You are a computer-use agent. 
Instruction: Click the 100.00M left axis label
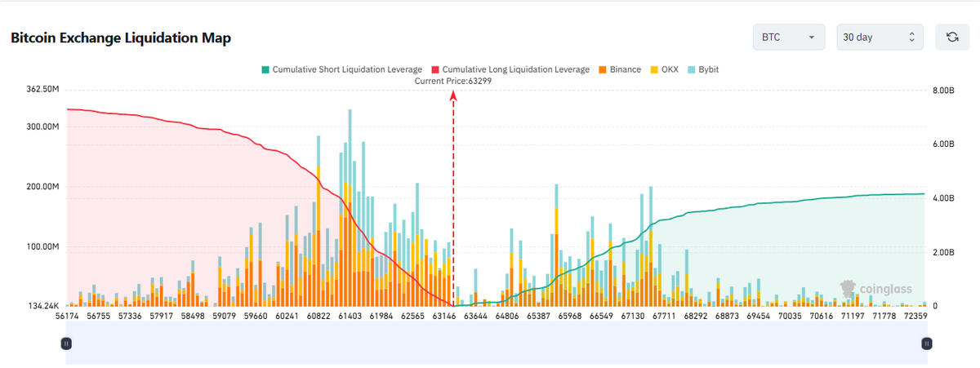pos(43,246)
